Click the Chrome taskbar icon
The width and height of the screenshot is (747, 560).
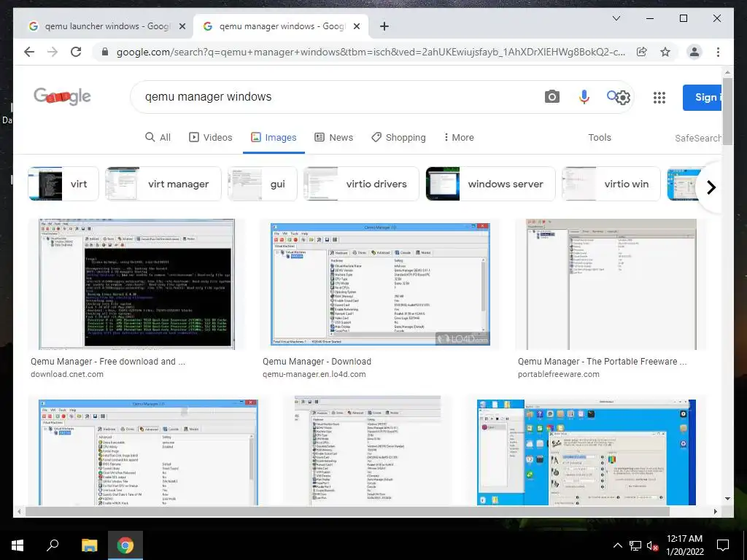[125, 545]
